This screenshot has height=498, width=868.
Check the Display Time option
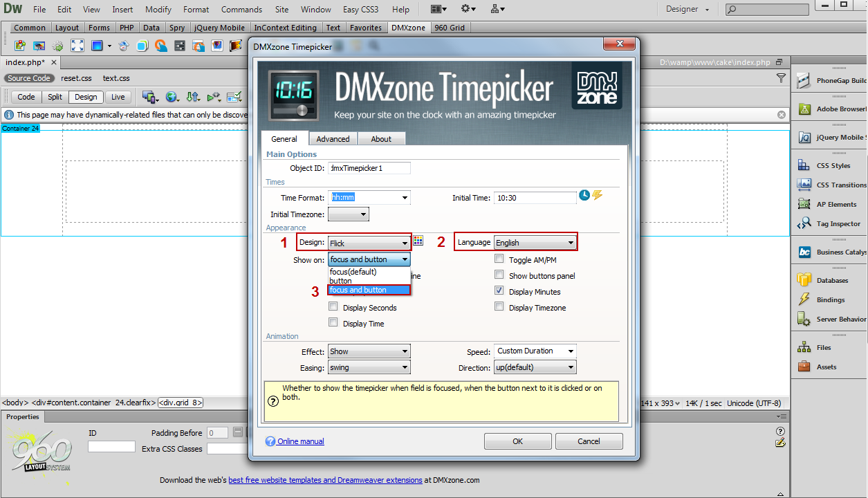[333, 323]
